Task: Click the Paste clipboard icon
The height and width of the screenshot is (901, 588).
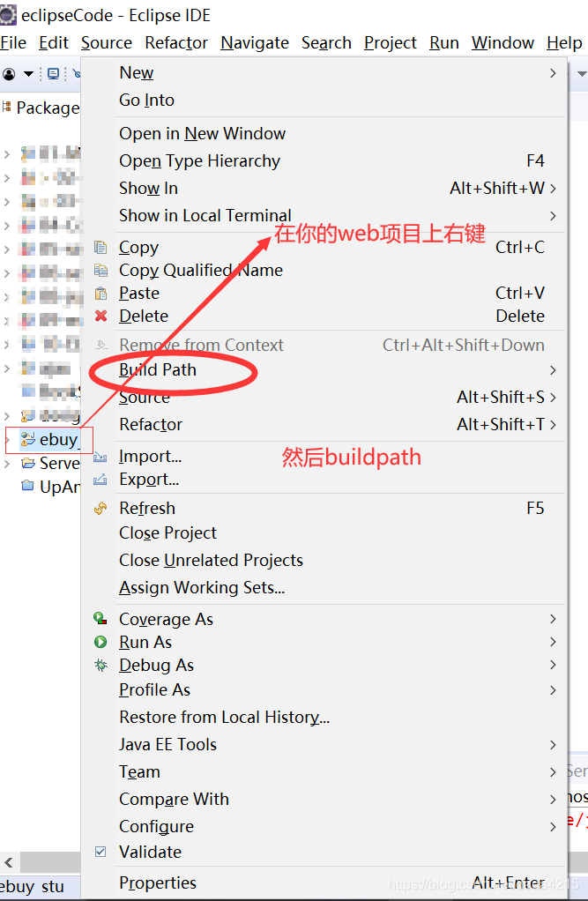Action: pos(100,293)
